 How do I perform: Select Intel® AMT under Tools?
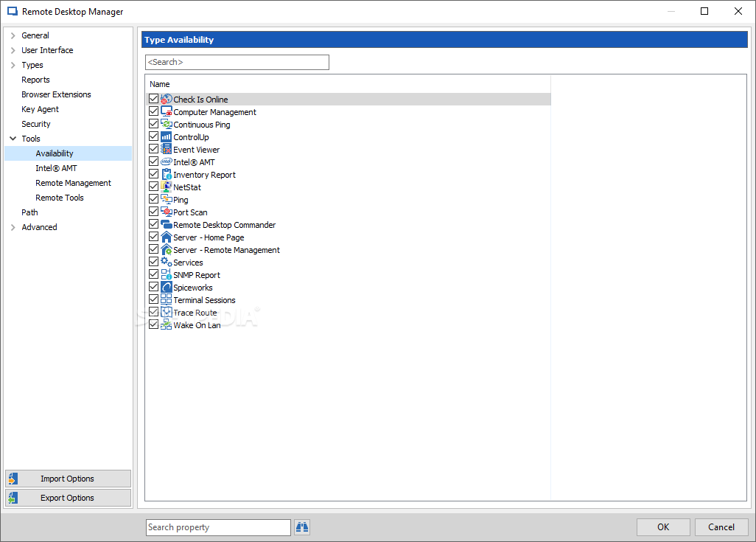56,168
